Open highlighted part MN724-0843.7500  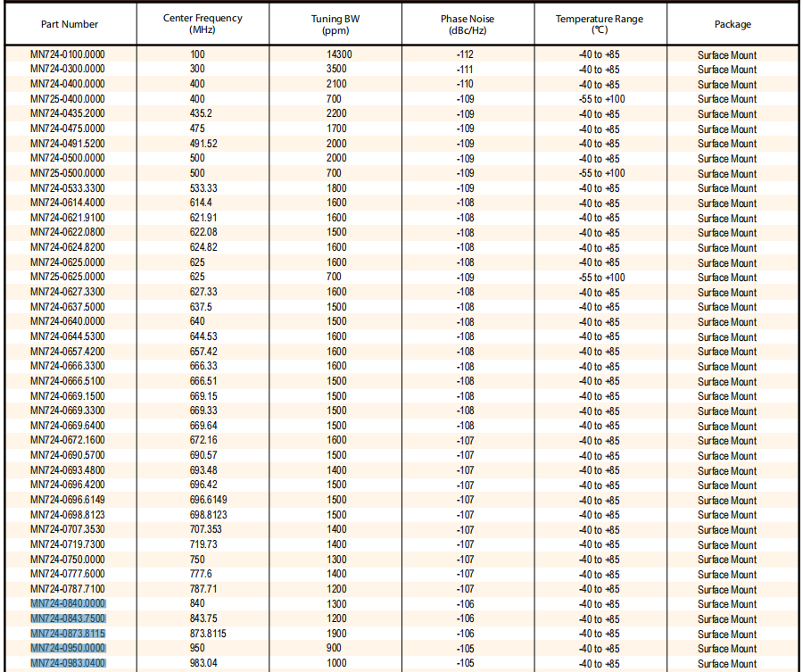68,619
